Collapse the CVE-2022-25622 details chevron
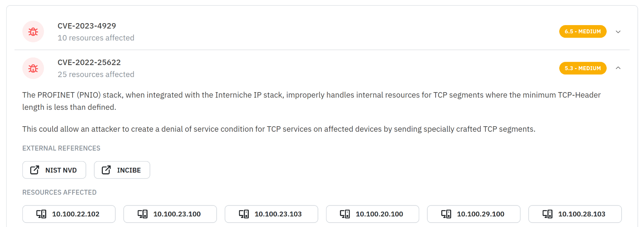The width and height of the screenshot is (644, 227). [618, 68]
